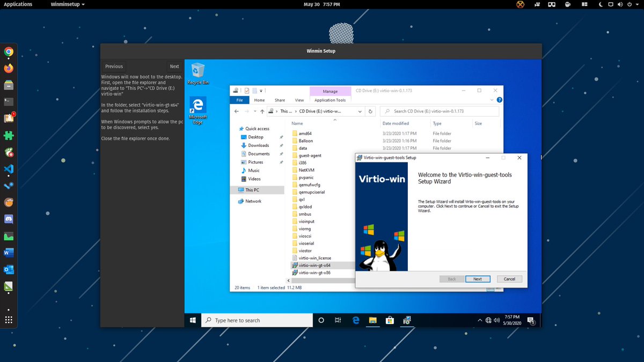Image resolution: width=644 pixels, height=362 pixels.
Task: Select Network in navigation pane
Action: click(253, 201)
